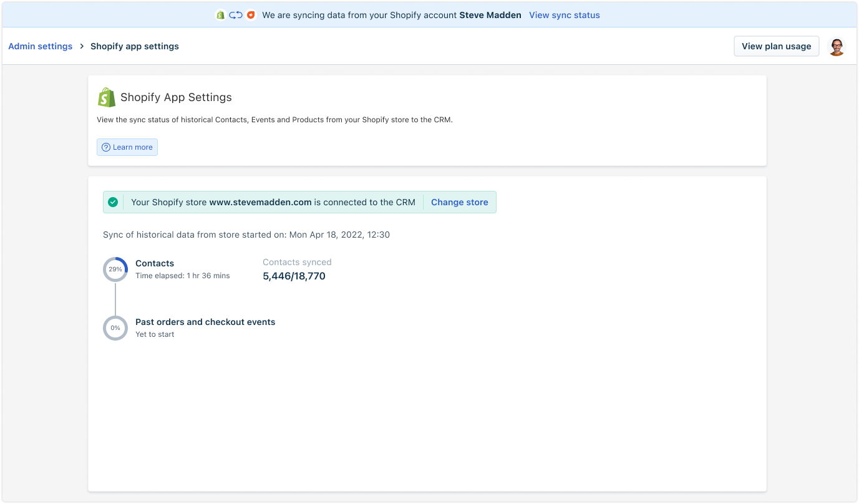Click the 0% Past orders progress ring
Image resolution: width=859 pixels, height=504 pixels.
[115, 328]
